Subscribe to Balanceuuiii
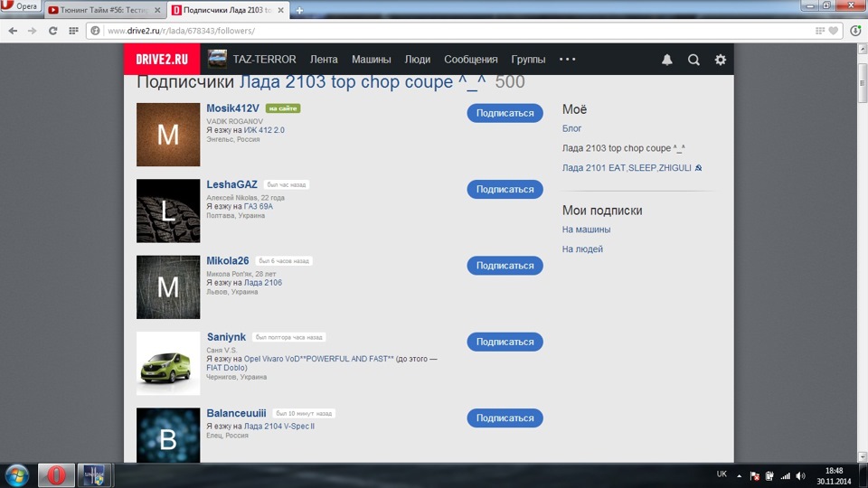868x488 pixels. tap(505, 418)
